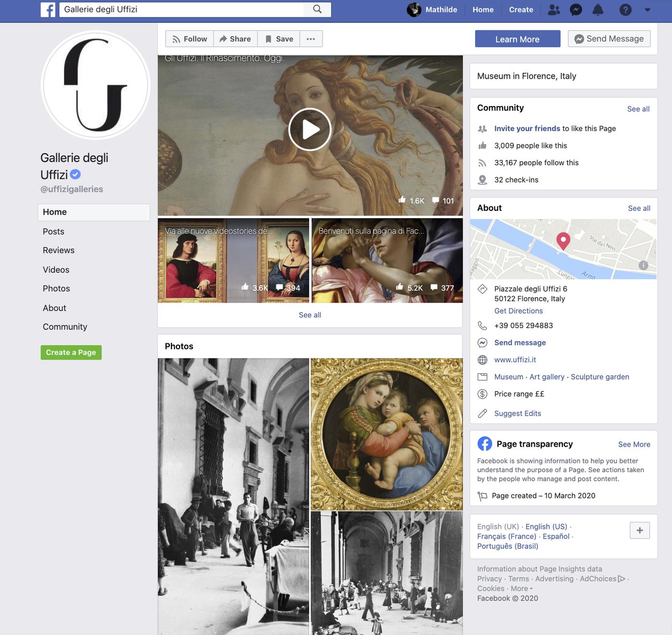Click the blue verified badge
Screen dimensions: 672x635
point(75,174)
